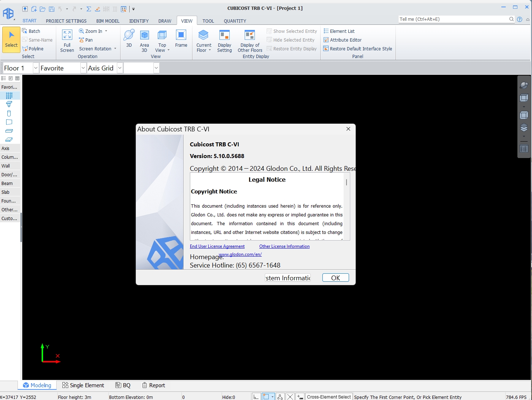The width and height of the screenshot is (532, 400).
Task: Click the Legal Notice scrollbar
Action: pos(346,206)
